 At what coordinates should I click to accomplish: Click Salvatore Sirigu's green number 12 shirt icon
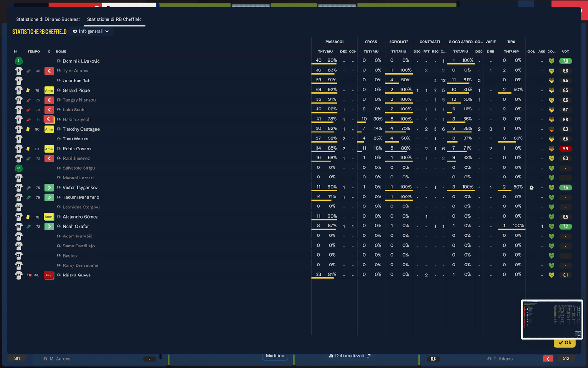tap(18, 168)
